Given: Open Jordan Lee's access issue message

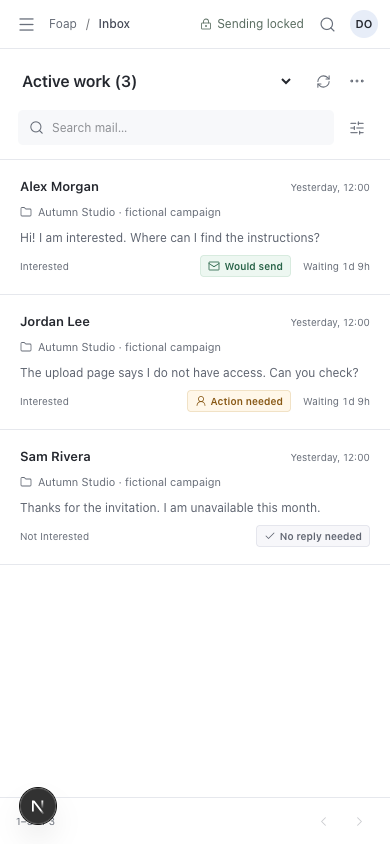Looking at the screenshot, I should point(195,362).
